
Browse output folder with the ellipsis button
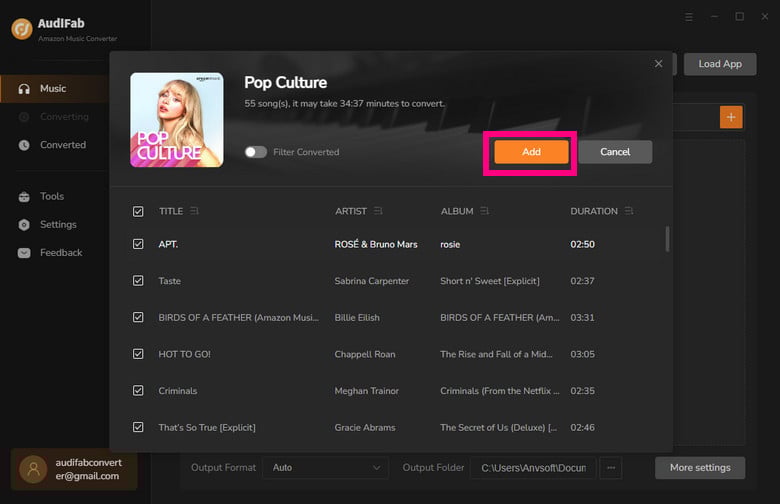pos(611,468)
